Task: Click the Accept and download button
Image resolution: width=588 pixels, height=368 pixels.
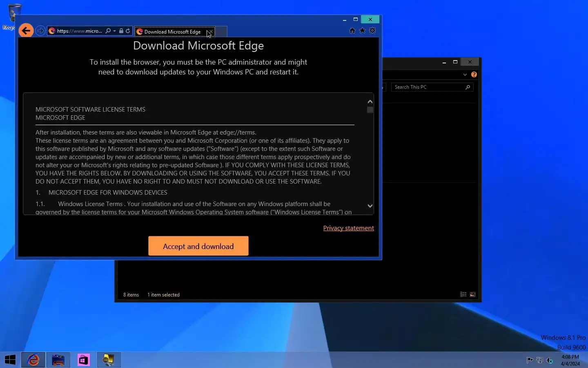Action: [198, 246]
